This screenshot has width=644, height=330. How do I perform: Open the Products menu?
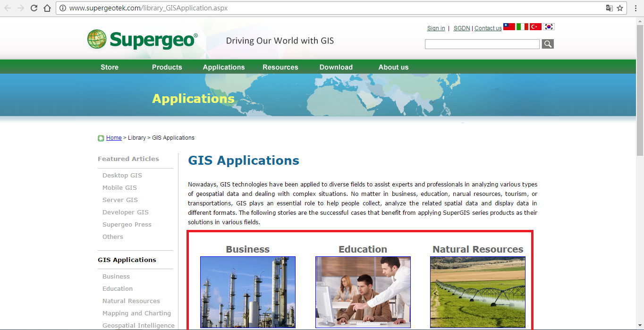(x=167, y=67)
